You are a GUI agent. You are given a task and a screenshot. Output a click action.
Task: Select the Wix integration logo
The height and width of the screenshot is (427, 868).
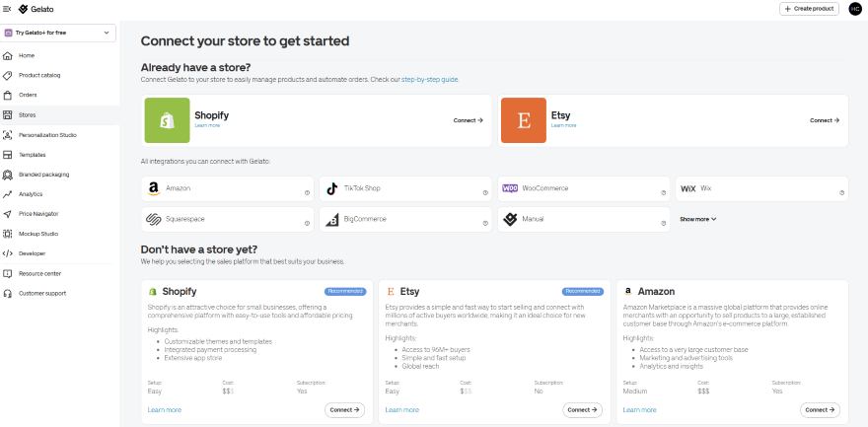[x=688, y=188]
